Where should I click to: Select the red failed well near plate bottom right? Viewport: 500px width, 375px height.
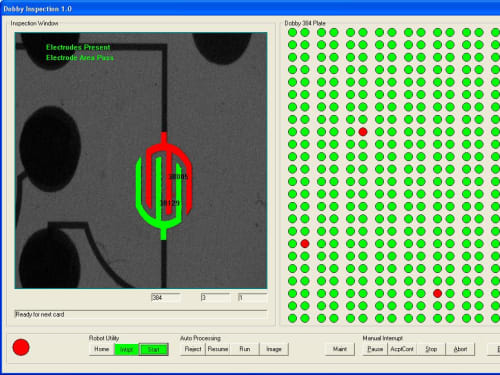tap(438, 293)
